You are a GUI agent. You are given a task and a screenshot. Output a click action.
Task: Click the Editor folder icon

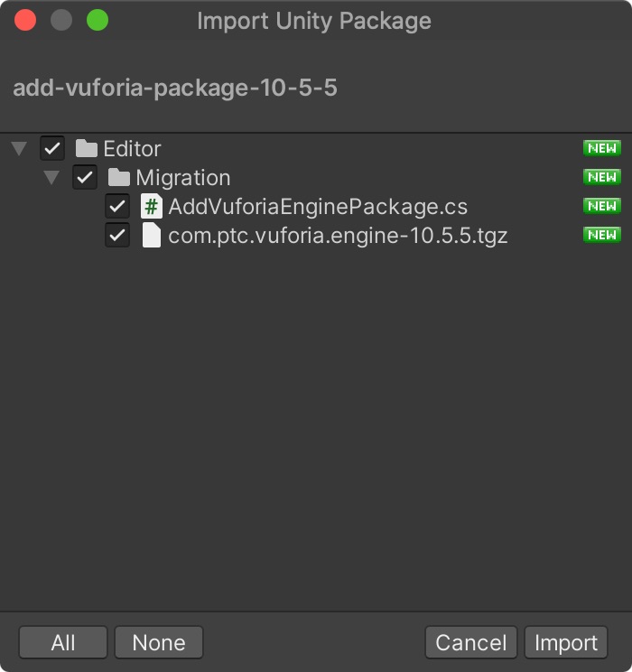point(87,148)
